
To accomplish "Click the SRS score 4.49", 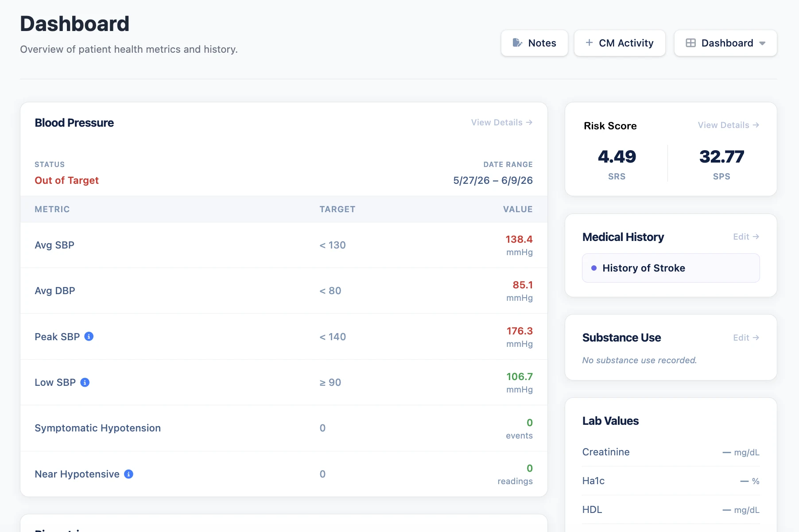I will tap(617, 156).
